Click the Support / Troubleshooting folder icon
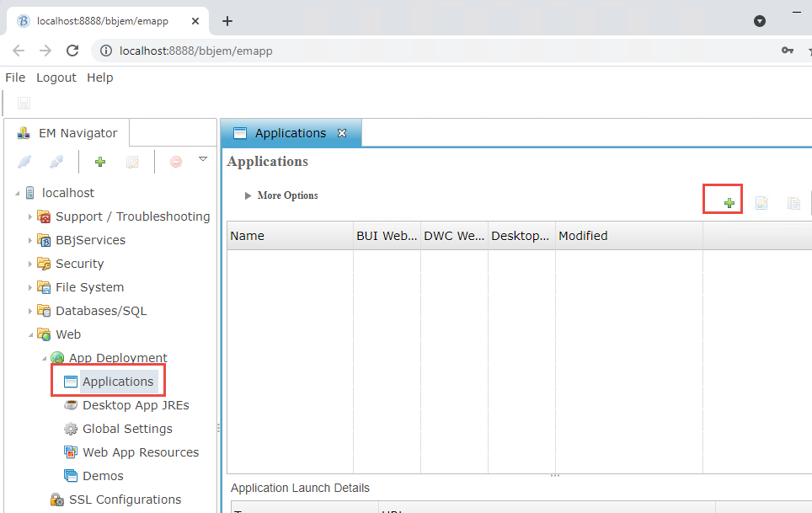This screenshot has height=513, width=812. click(44, 216)
